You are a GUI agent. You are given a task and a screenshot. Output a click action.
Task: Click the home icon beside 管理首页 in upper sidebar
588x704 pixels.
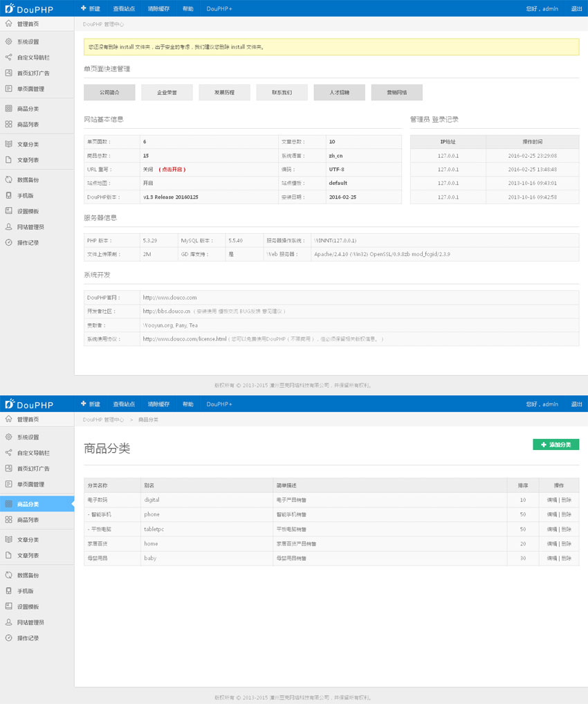pos(8,24)
